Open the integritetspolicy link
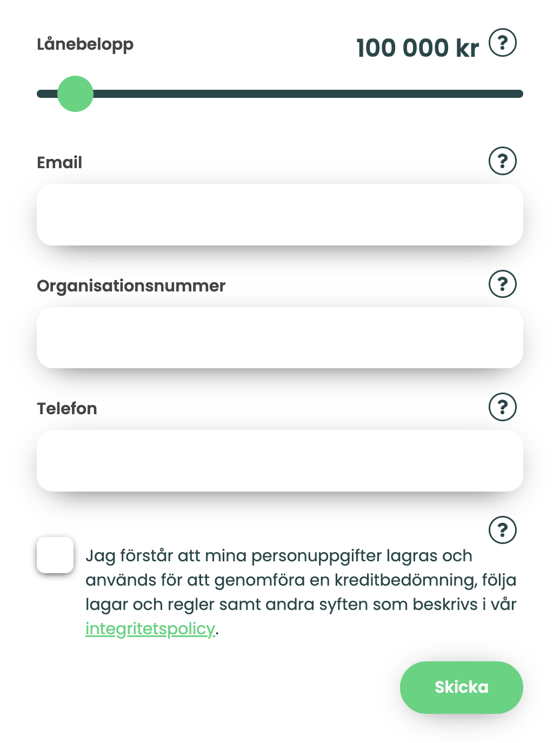The height and width of the screenshot is (743, 560). pos(150,629)
